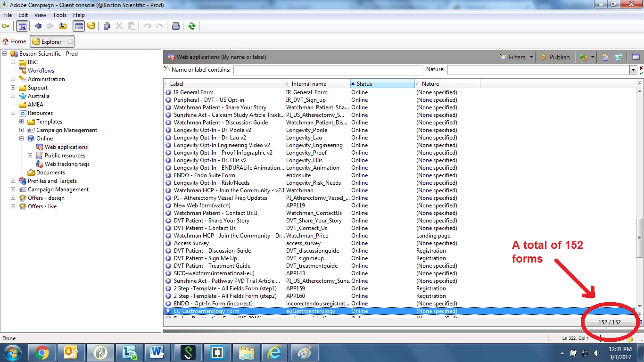Open Microsoft Word from the taskbar
This screenshot has width=644, height=362.
click(158, 353)
